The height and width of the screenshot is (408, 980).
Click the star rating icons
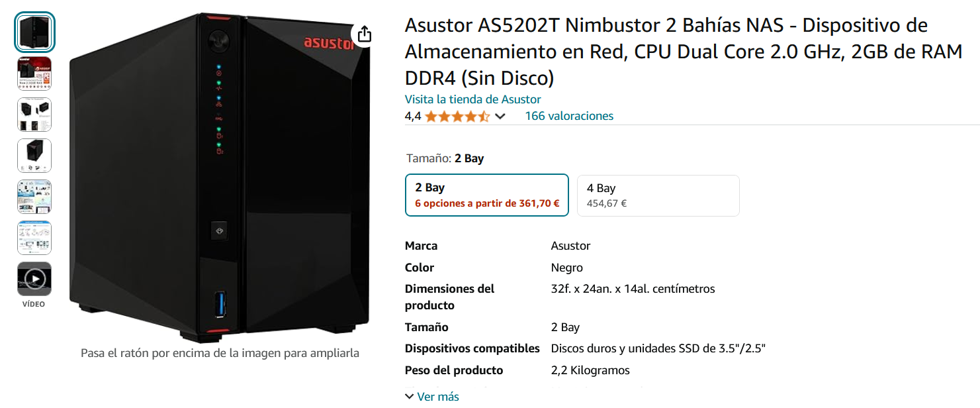[x=457, y=117]
